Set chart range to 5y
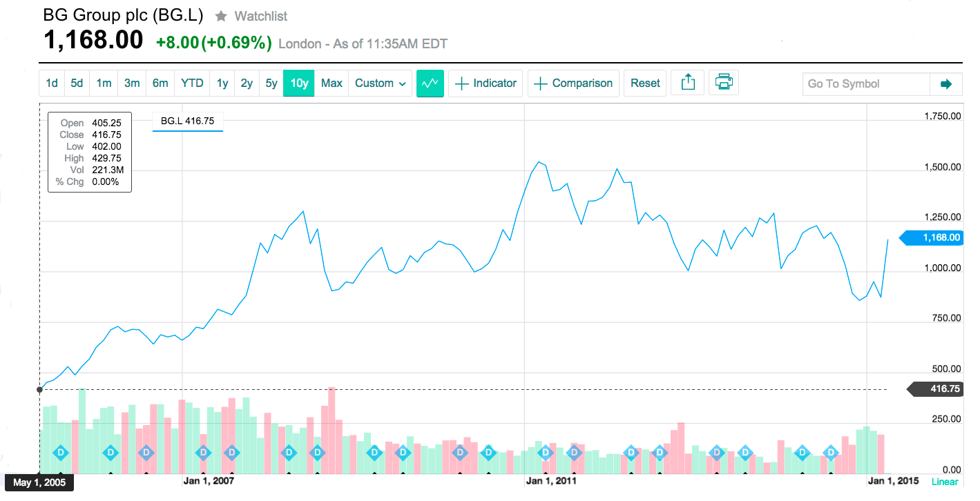 (271, 83)
